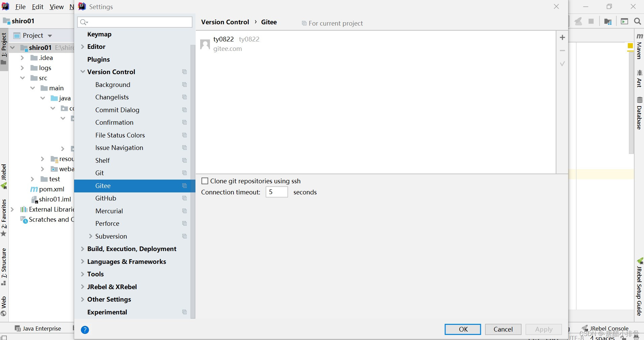This screenshot has width=644, height=340.
Task: Open the Ant tool window
Action: [639, 78]
